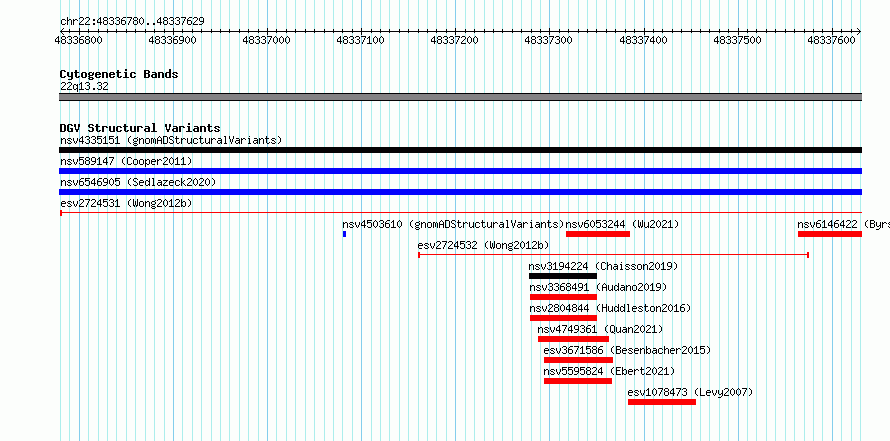The width and height of the screenshot is (890, 441).
Task: Click ruler position 48336800
Action: tap(78, 40)
